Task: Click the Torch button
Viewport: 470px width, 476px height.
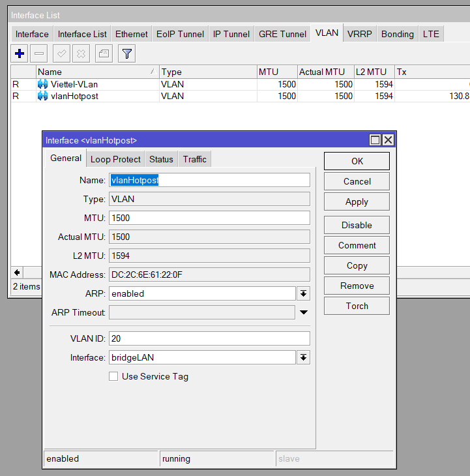Action: coord(357,306)
